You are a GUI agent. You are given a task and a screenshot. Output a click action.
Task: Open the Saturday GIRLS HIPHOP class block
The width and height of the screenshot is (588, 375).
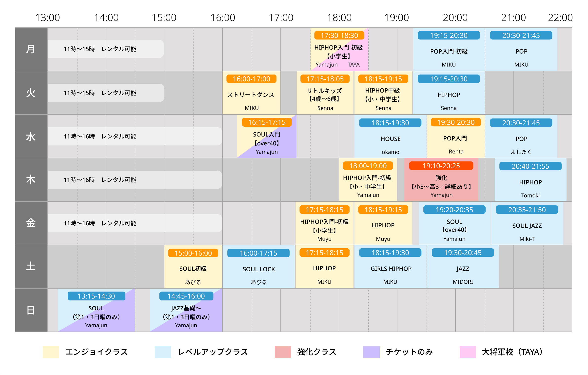pyautogui.click(x=391, y=267)
